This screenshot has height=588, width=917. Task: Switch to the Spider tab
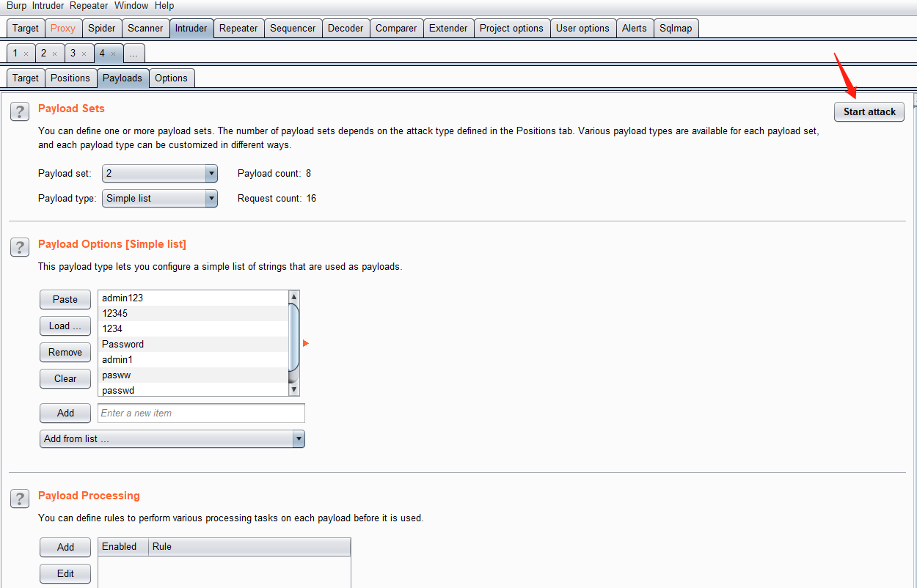(102, 28)
